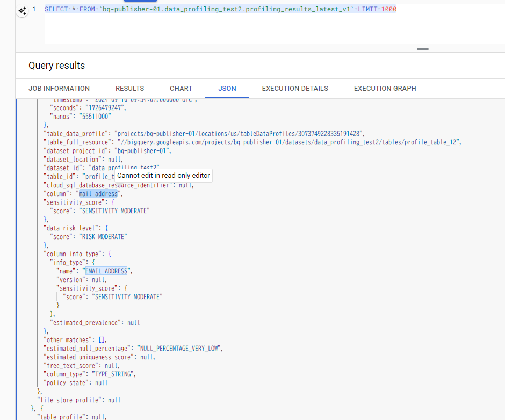
Task: View the EXECUTION DETAILS tab
Action: coord(295,89)
